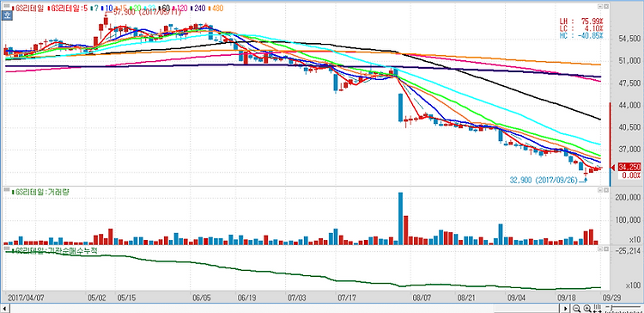Click the 32,900 (2017/09/26) low label

pyautogui.click(x=544, y=181)
